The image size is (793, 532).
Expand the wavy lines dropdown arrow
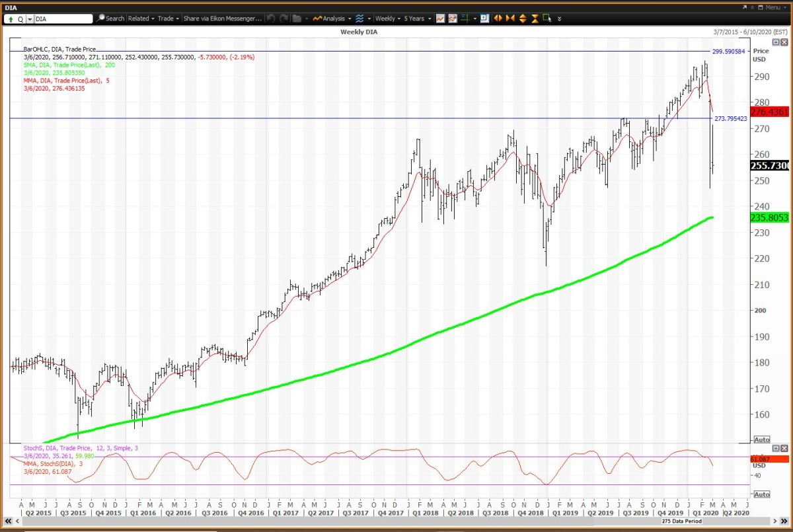tap(369, 19)
